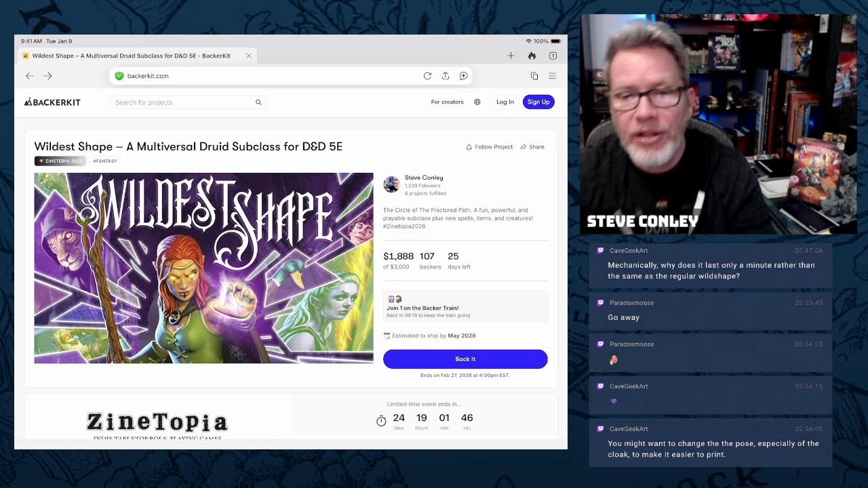This screenshot has width=868, height=488.
Task: Click the battery indicator in status bar
Action: pos(556,41)
